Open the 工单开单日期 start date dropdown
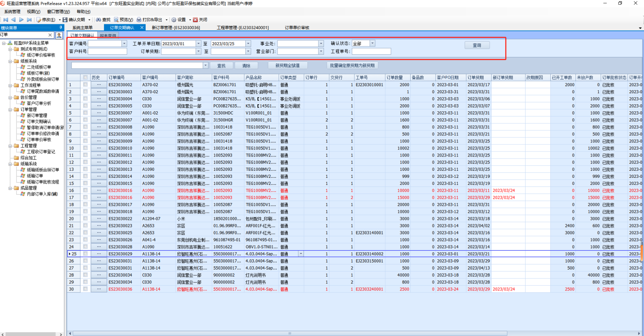 point(198,44)
